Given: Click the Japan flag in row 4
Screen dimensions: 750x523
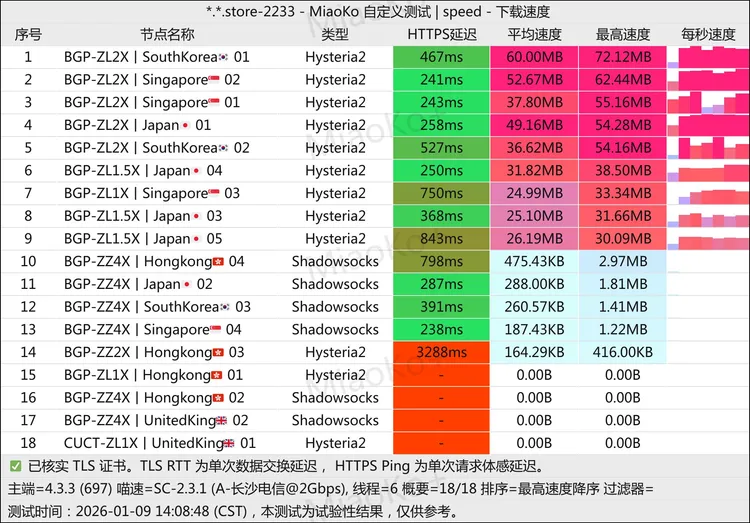Looking at the screenshot, I should tap(185, 126).
